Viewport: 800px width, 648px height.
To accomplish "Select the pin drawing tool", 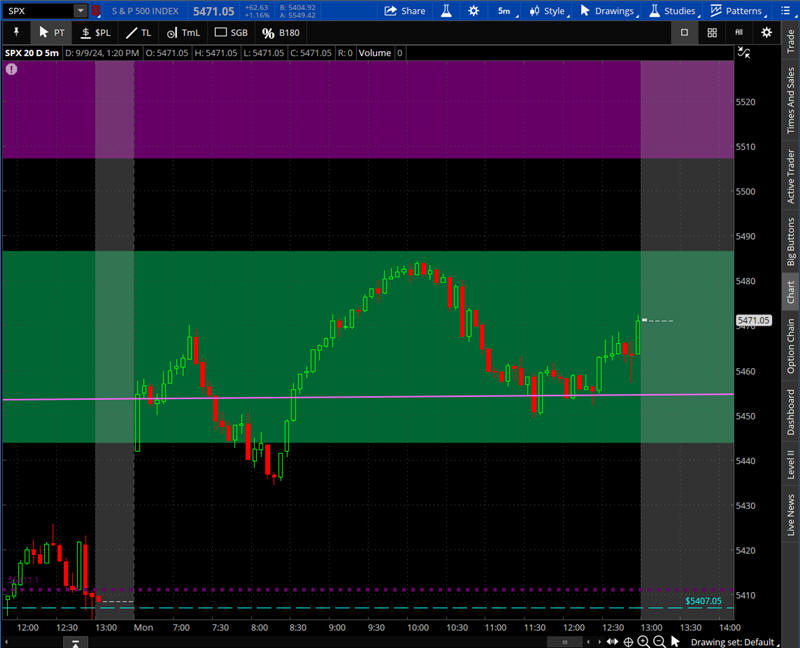I will coord(16,32).
